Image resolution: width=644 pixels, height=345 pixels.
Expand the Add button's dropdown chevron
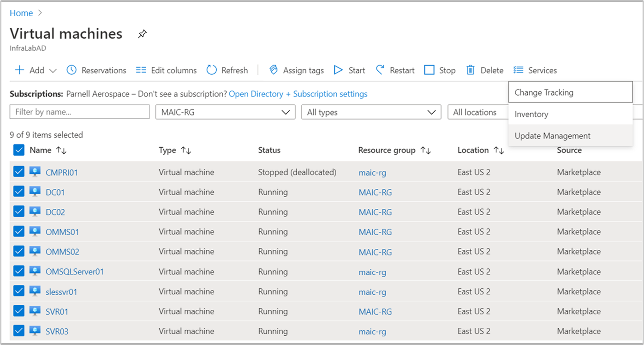[53, 71]
